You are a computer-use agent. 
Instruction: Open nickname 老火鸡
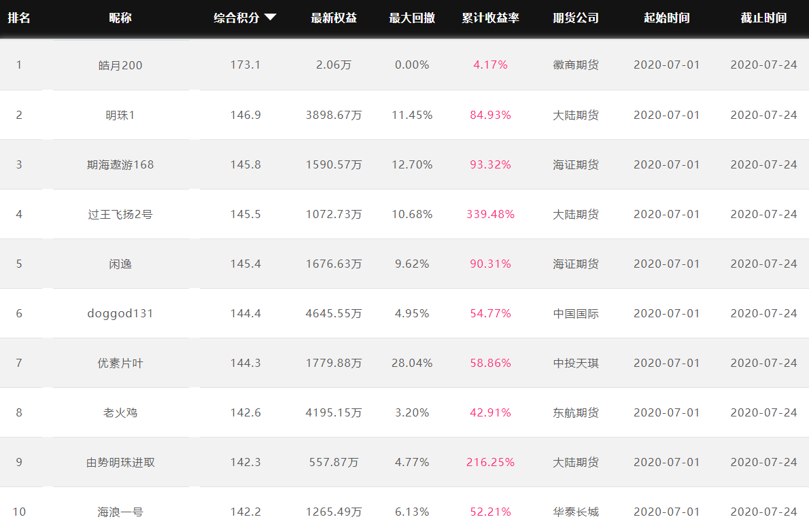(120, 413)
